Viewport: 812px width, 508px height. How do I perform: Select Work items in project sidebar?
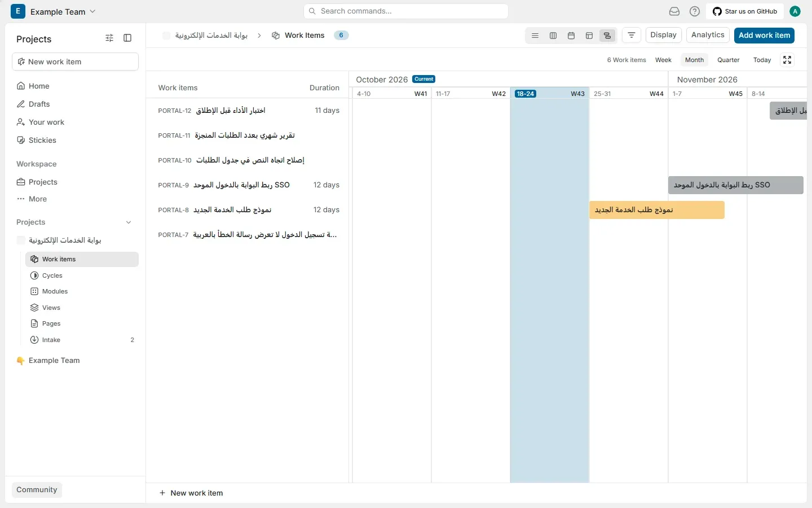[82, 259]
